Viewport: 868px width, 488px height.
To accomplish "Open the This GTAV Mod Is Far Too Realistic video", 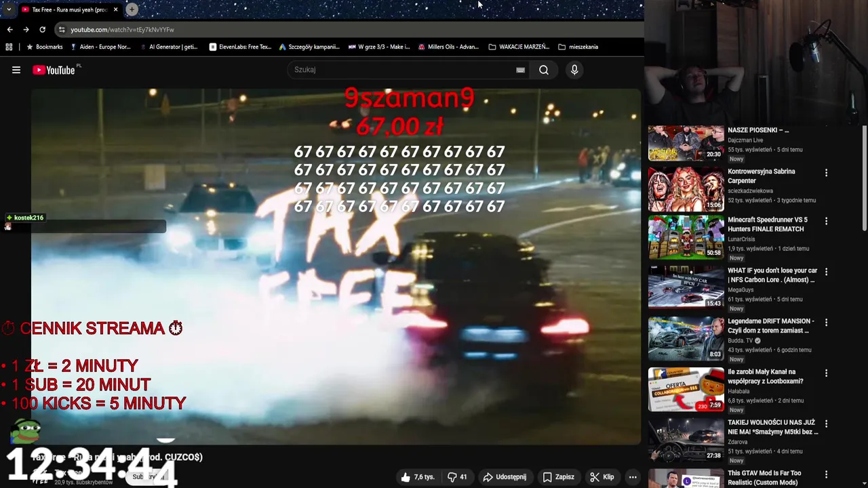I will click(764, 478).
